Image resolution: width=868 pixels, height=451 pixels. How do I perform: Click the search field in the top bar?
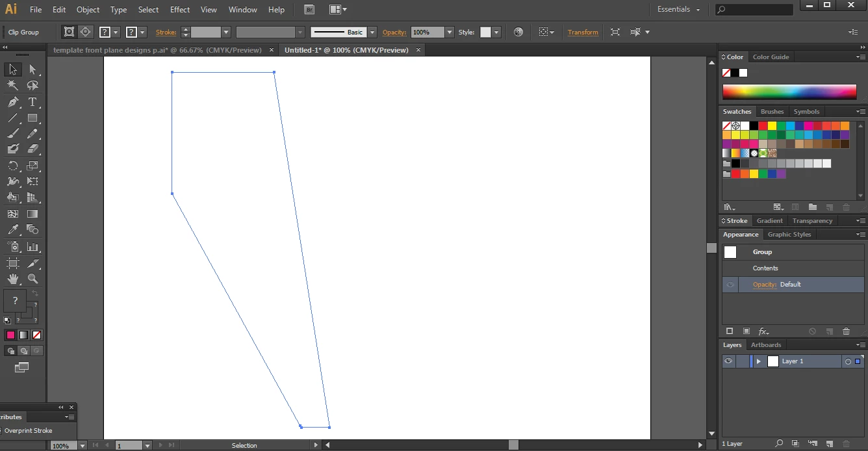[754, 10]
